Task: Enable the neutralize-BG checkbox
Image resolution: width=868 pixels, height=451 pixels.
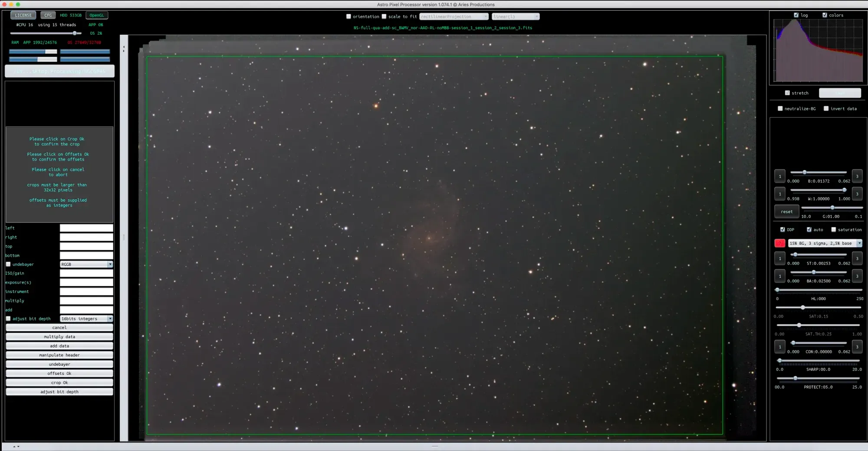Action: 780,108
